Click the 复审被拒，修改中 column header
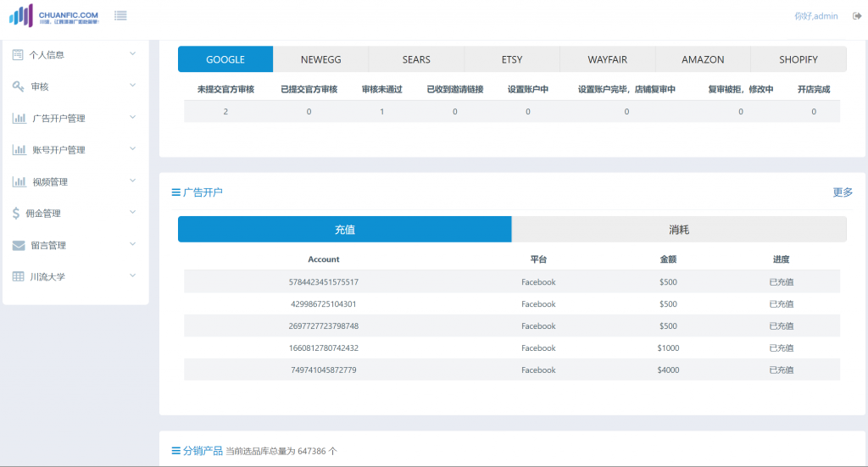Image resolution: width=868 pixels, height=467 pixels. [x=741, y=89]
